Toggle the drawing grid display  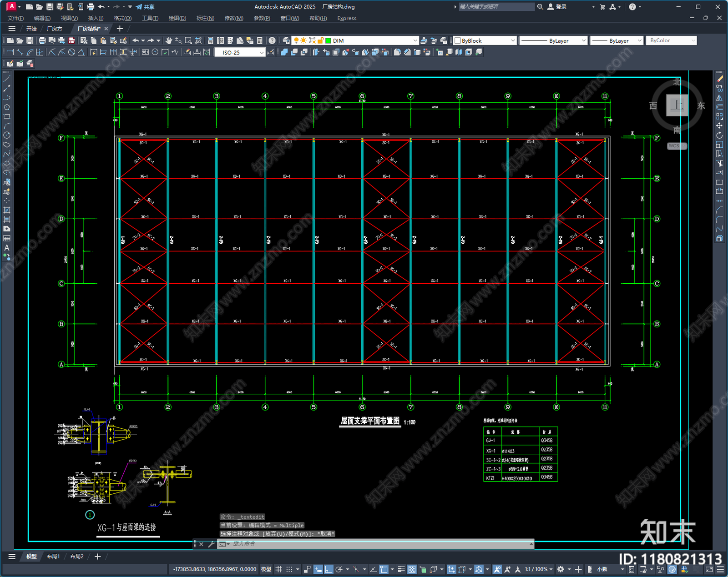[x=278, y=569]
